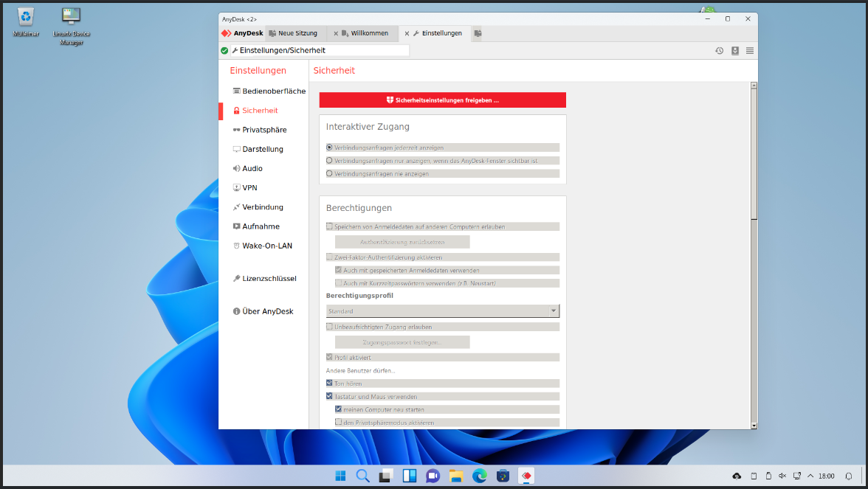Viewport: 868px width, 489px height.
Task: Toggle Tastatur und Maus verwenden checkbox
Action: pyautogui.click(x=329, y=396)
